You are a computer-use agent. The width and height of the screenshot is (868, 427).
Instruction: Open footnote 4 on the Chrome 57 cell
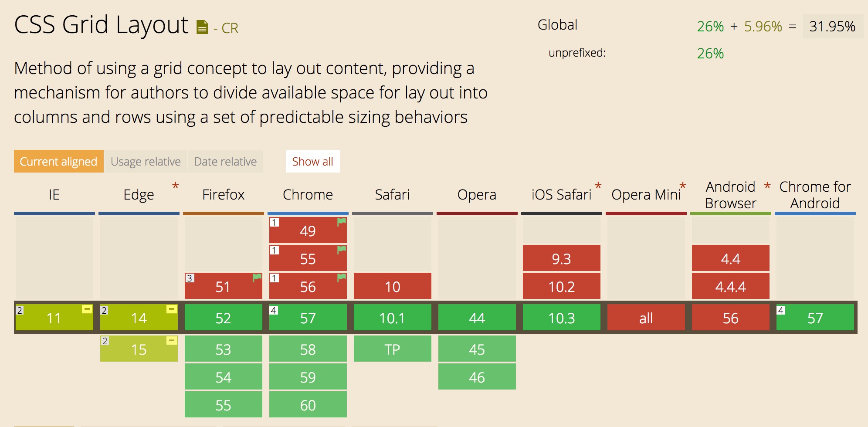(273, 310)
